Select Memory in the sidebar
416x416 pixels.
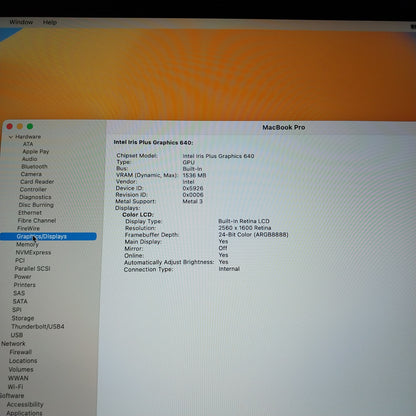point(28,244)
